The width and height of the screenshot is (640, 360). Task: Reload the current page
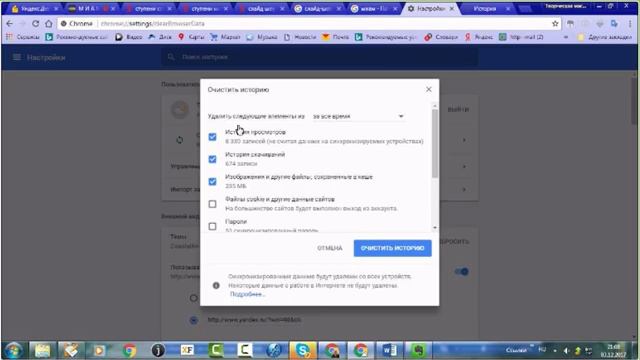[36, 24]
